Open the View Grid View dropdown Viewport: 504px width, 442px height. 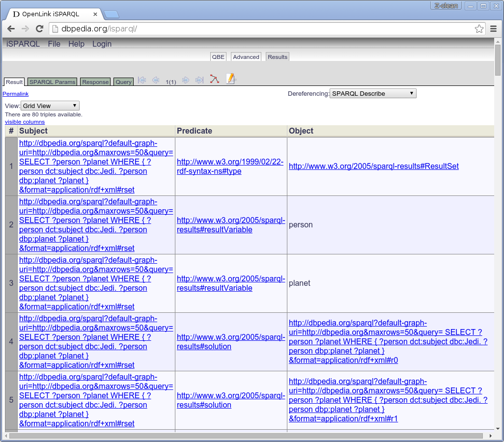click(x=50, y=106)
